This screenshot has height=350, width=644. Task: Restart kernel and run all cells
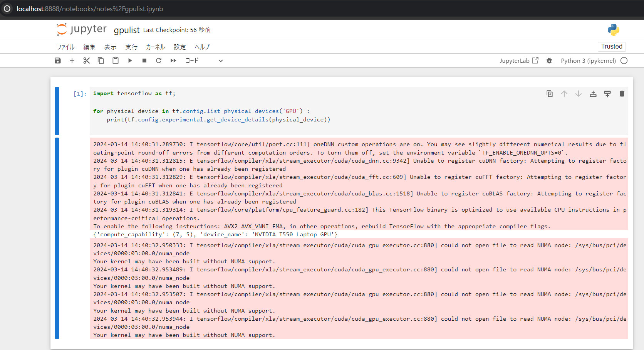pos(173,61)
